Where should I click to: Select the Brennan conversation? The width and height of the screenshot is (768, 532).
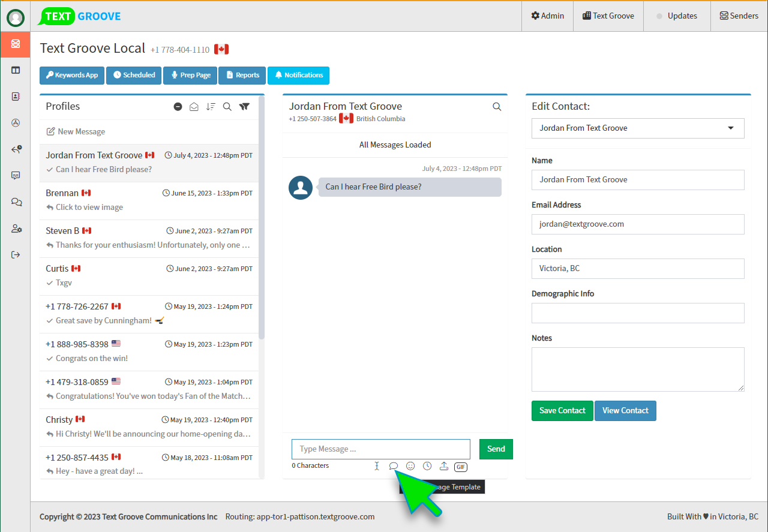(149, 200)
